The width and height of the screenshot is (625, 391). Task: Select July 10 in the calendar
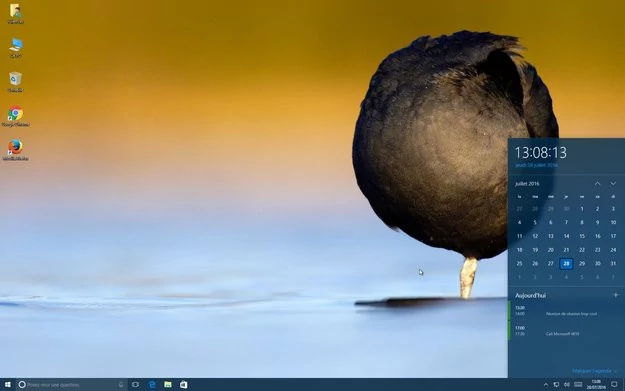[x=613, y=222]
